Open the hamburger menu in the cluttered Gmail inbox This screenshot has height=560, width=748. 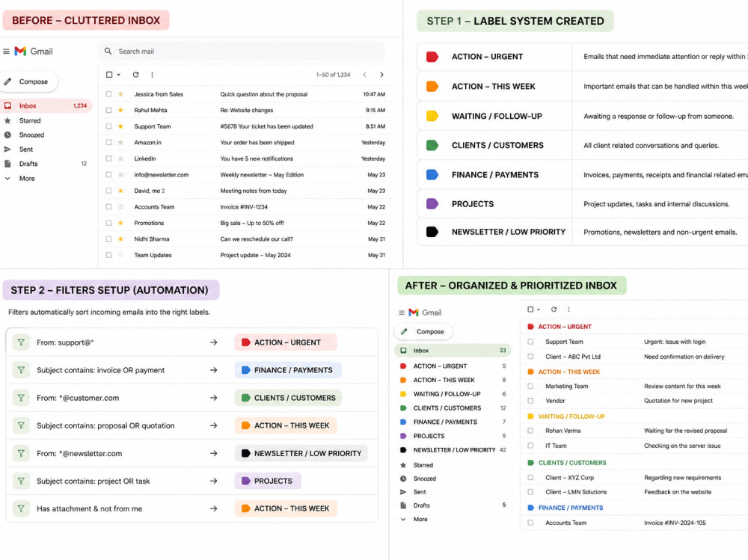6,52
